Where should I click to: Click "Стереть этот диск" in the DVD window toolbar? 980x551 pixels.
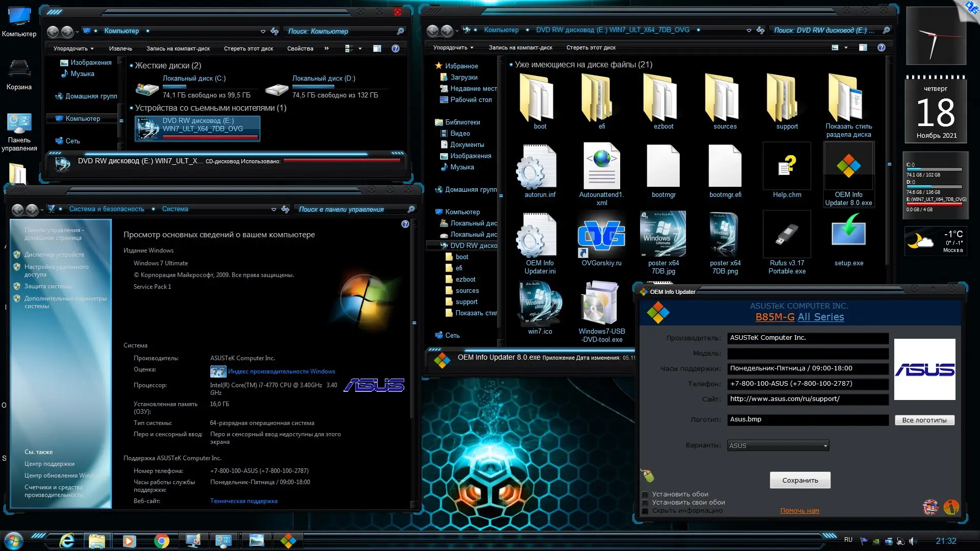(x=591, y=47)
